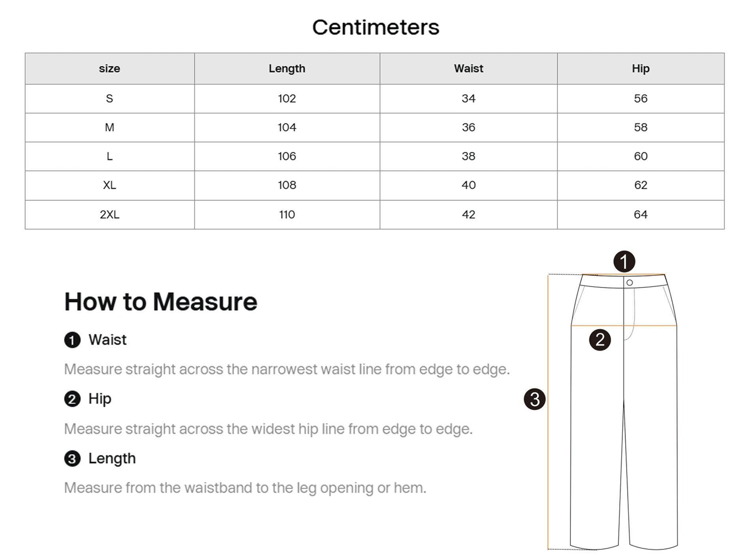Click the number 2 marker on pants diagram
This screenshot has height=560, width=747.
(x=600, y=340)
